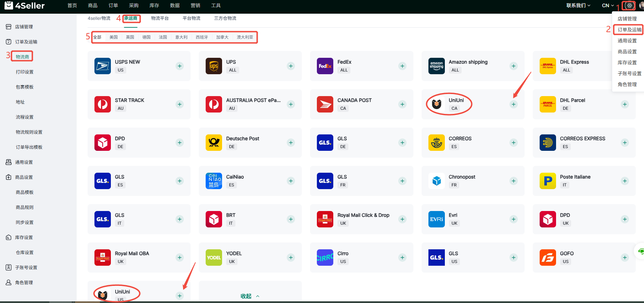Choose 订单及运输 in settings dropdown
Screen dimensions: 644x303
coord(629,30)
